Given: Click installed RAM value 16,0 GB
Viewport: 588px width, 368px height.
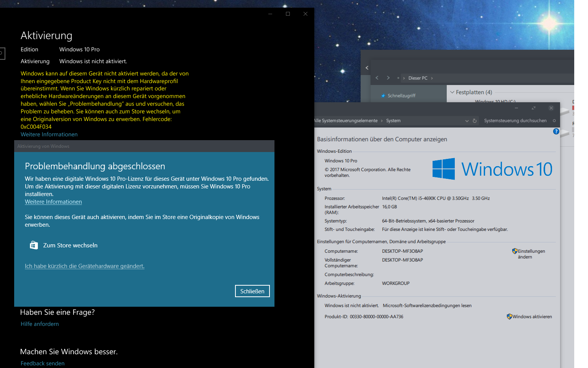Looking at the screenshot, I should [390, 207].
